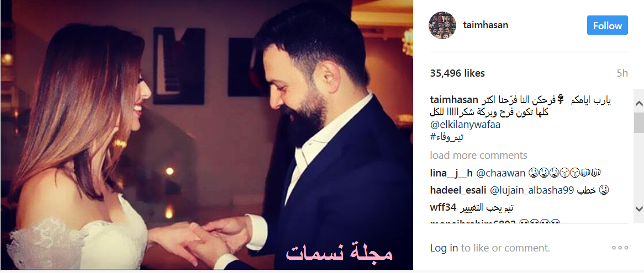The height and width of the screenshot is (273, 644).
Task: Open the taimhasan username in header
Action: [485, 25]
